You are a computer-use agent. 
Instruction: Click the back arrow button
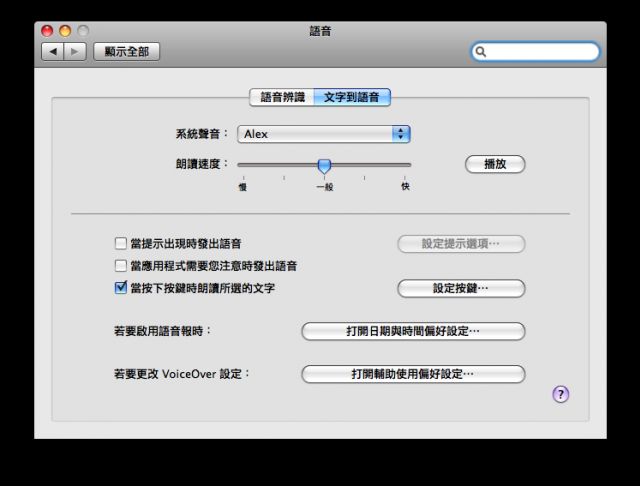pyautogui.click(x=53, y=51)
